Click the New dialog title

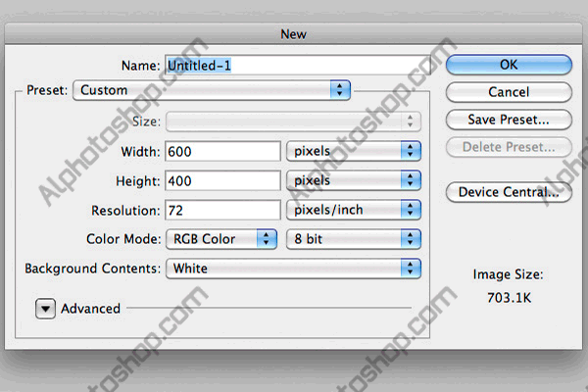pyautogui.click(x=294, y=34)
